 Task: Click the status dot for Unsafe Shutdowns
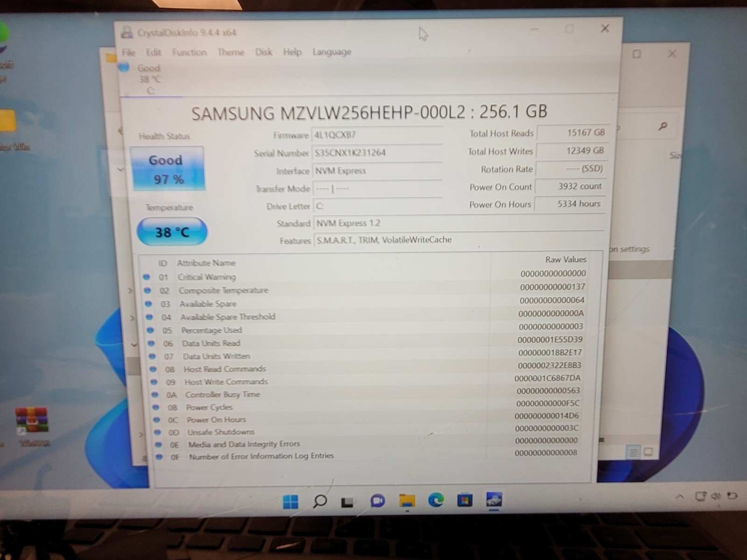[x=157, y=432]
